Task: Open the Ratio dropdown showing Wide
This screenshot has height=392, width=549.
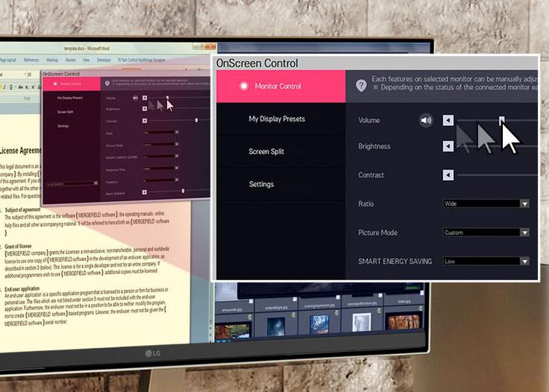Action: coord(486,203)
